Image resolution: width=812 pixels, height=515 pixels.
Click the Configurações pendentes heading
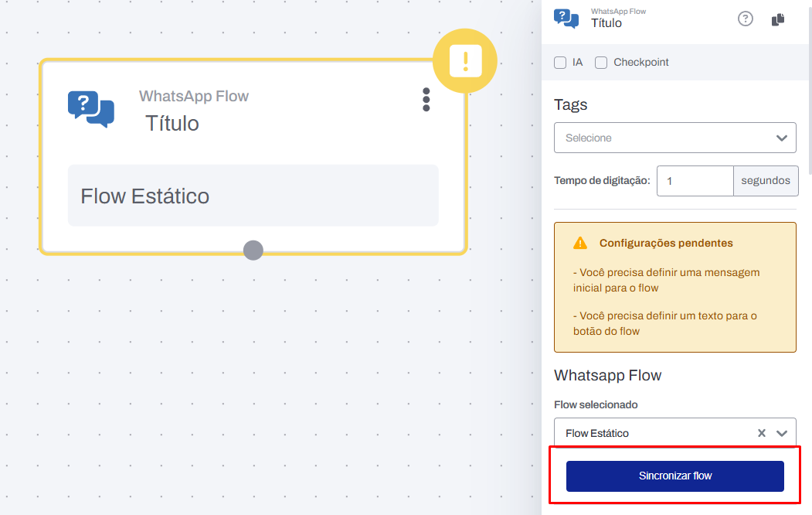coord(666,243)
